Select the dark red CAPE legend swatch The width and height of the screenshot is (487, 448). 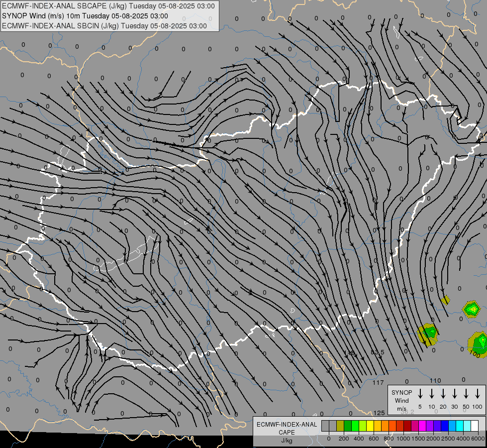click(x=407, y=426)
